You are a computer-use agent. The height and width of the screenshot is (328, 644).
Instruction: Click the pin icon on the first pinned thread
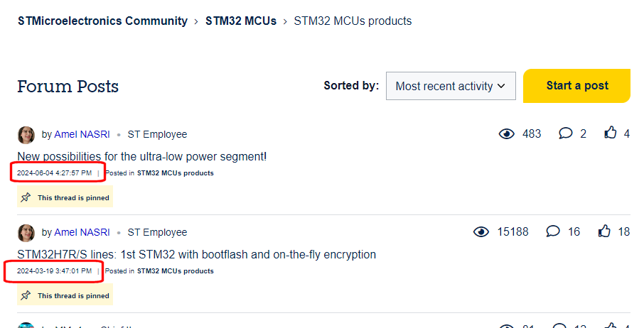[26, 197]
